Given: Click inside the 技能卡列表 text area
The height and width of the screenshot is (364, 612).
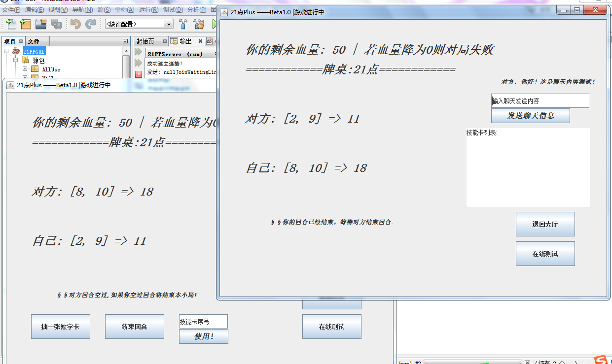Looking at the screenshot, I should coord(528,167).
